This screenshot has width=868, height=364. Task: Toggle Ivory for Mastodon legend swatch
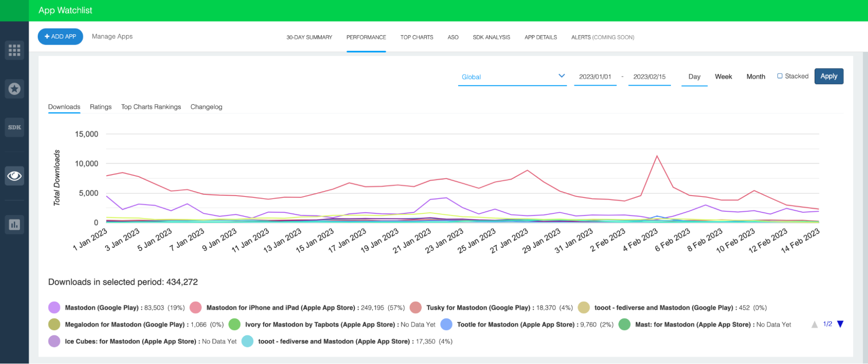(234, 325)
